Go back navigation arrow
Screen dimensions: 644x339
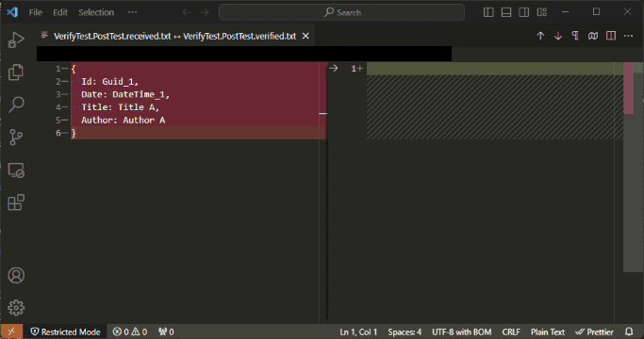tap(187, 12)
